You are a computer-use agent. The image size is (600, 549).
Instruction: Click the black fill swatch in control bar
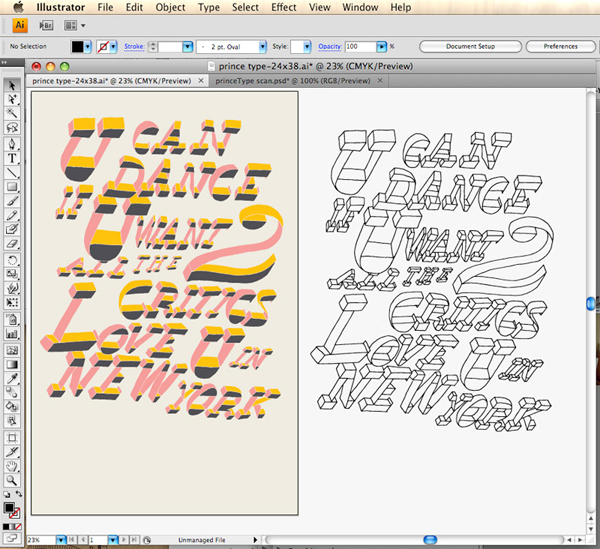(77, 47)
